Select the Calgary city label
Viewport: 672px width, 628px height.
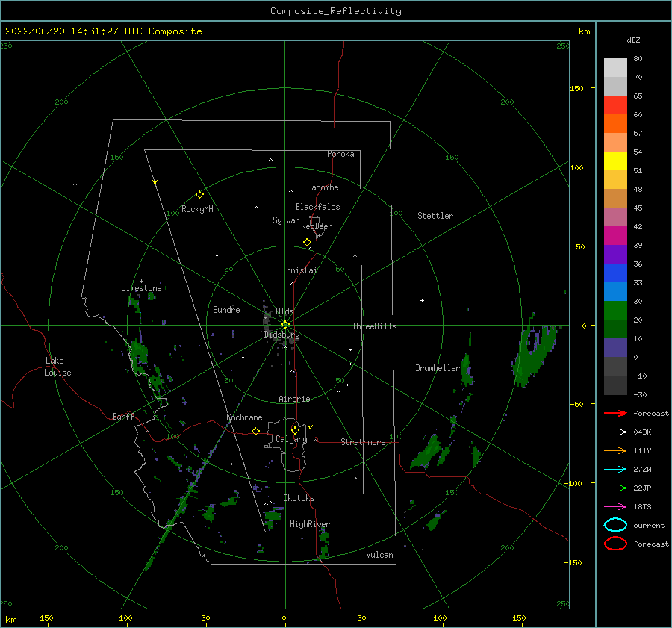pos(291,439)
